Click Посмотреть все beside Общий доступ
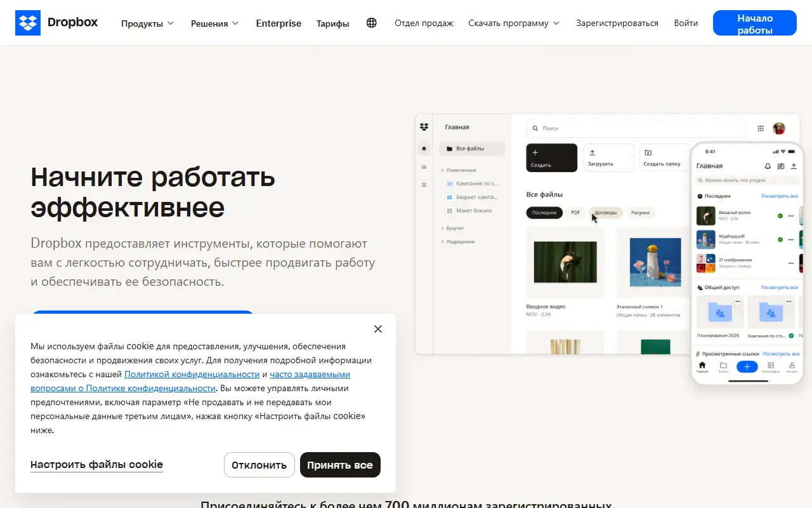This screenshot has height=508, width=812. [780, 288]
